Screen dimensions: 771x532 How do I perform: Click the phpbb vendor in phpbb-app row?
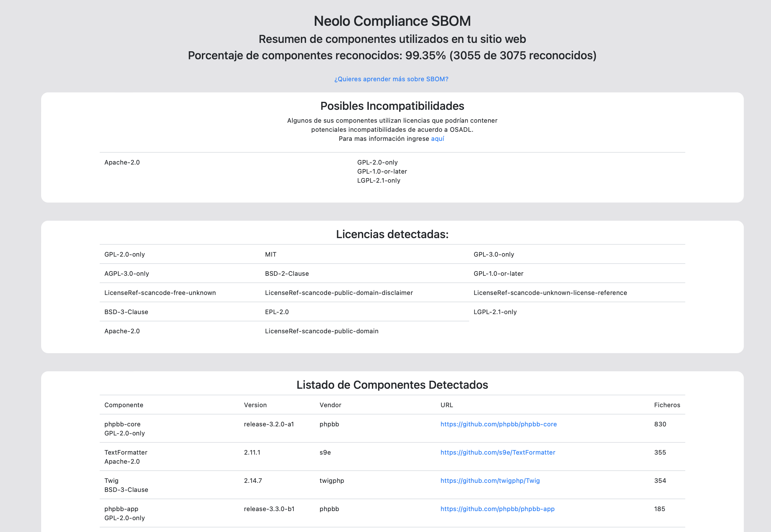(329, 509)
